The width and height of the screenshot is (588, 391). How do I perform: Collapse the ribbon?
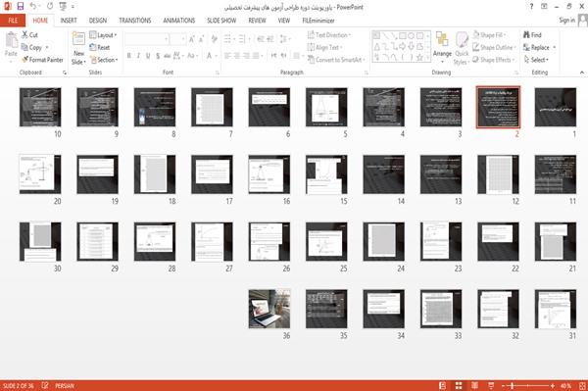[582, 72]
